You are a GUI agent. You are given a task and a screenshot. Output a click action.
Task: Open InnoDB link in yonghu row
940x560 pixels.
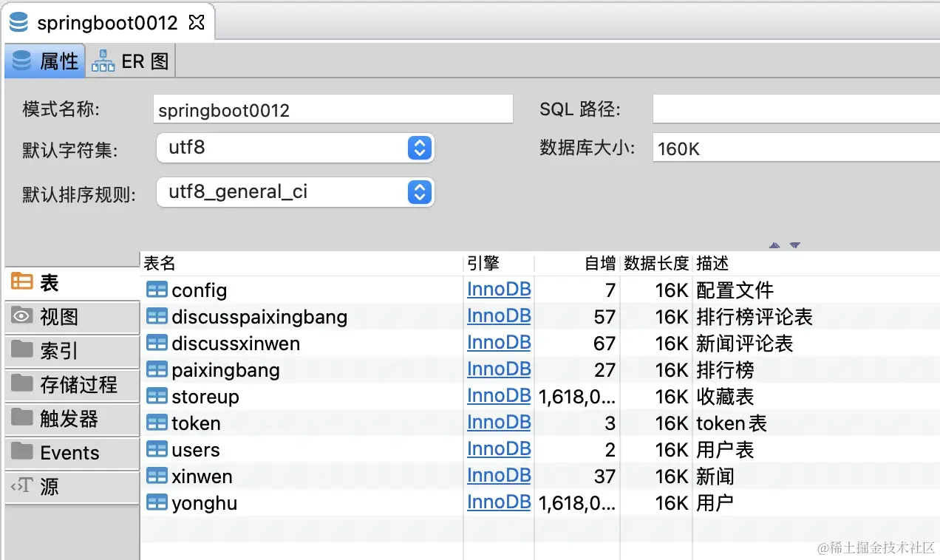499,502
